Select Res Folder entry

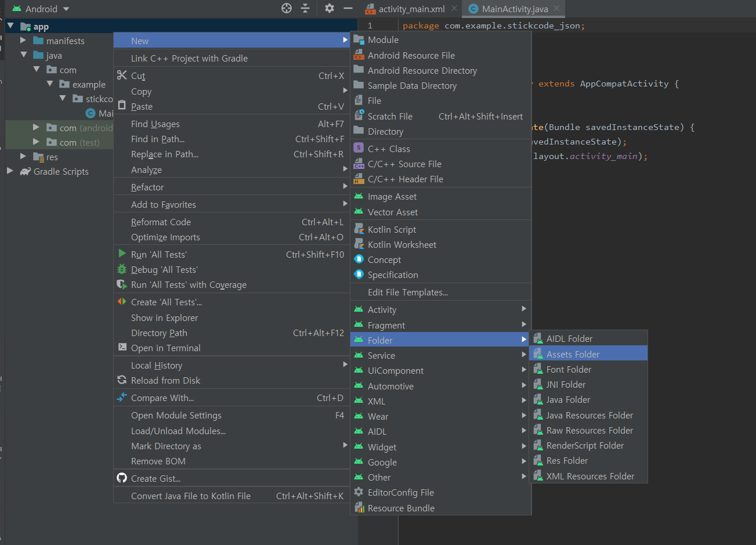(x=588, y=460)
